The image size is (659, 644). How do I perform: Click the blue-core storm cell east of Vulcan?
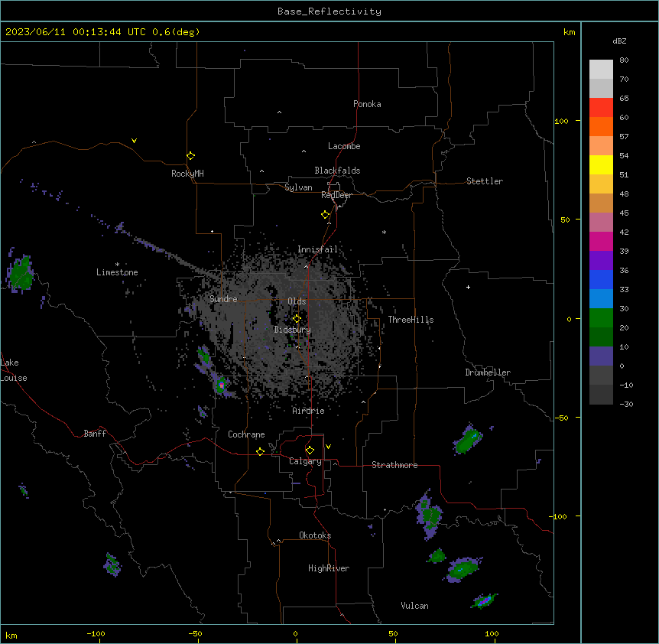click(x=485, y=601)
